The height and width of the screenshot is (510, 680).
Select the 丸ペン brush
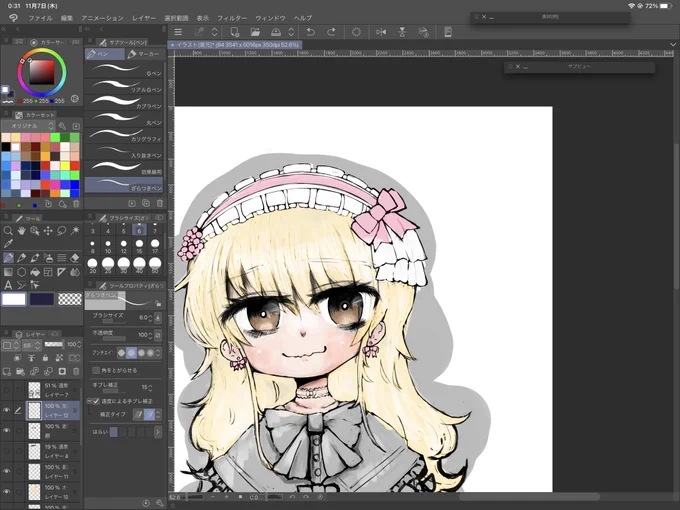[124, 118]
